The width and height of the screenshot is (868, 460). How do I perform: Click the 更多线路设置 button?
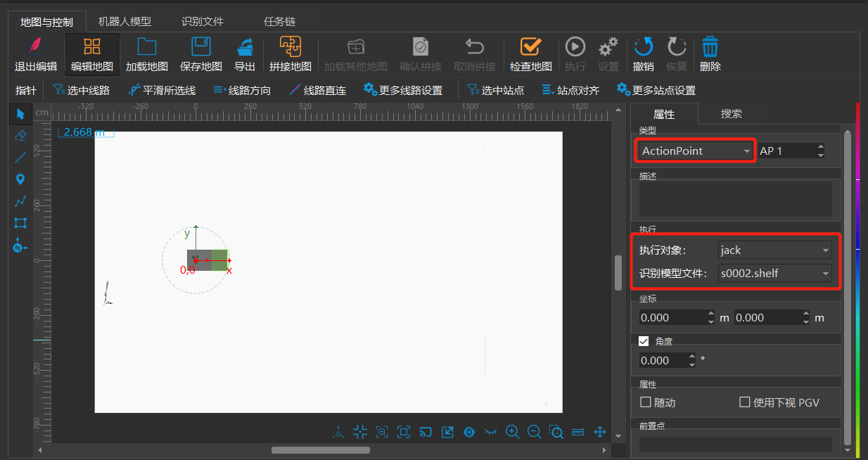[403, 90]
